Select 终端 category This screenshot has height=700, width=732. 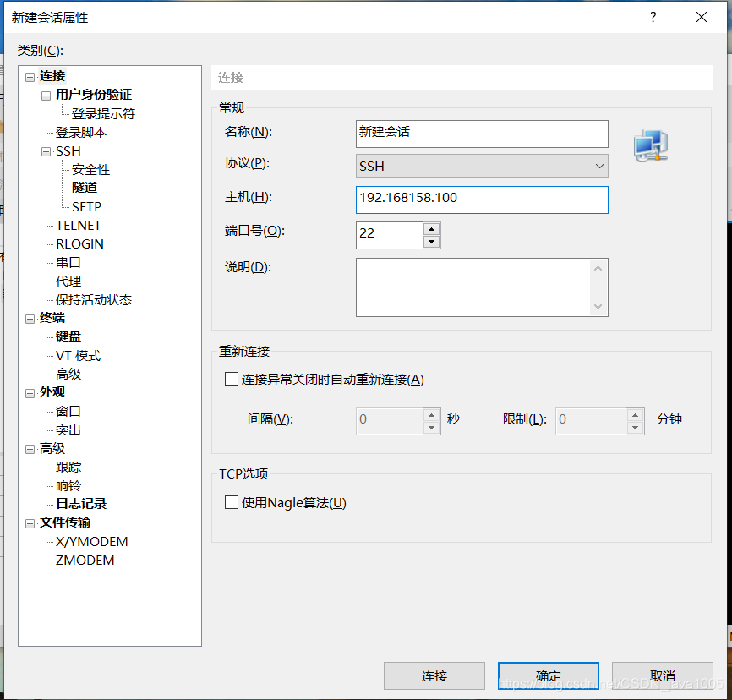(52, 318)
